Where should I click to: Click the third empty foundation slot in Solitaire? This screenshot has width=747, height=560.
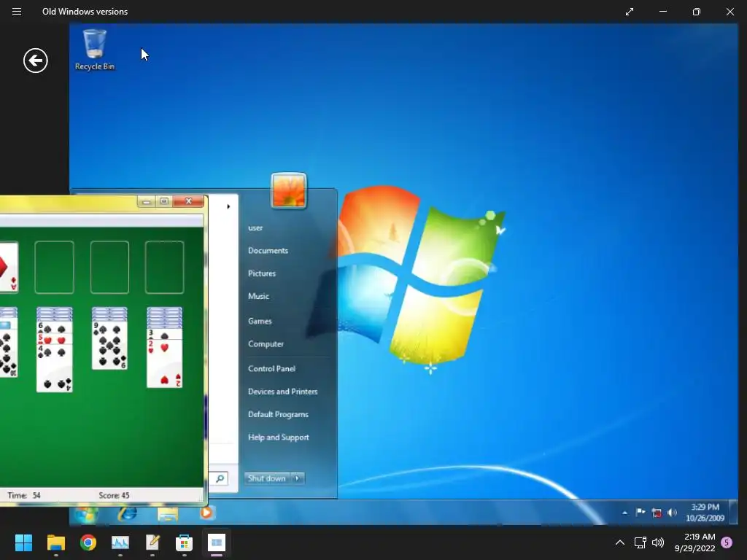109,267
